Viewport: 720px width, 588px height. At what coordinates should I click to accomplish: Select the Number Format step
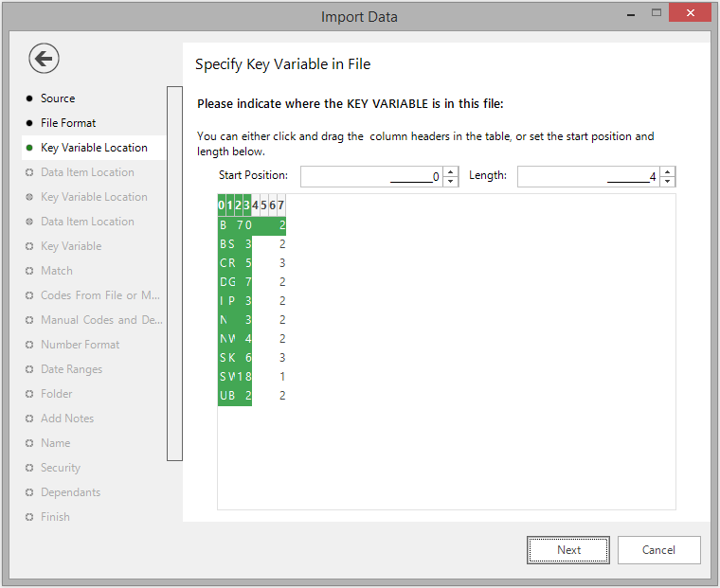click(x=80, y=345)
